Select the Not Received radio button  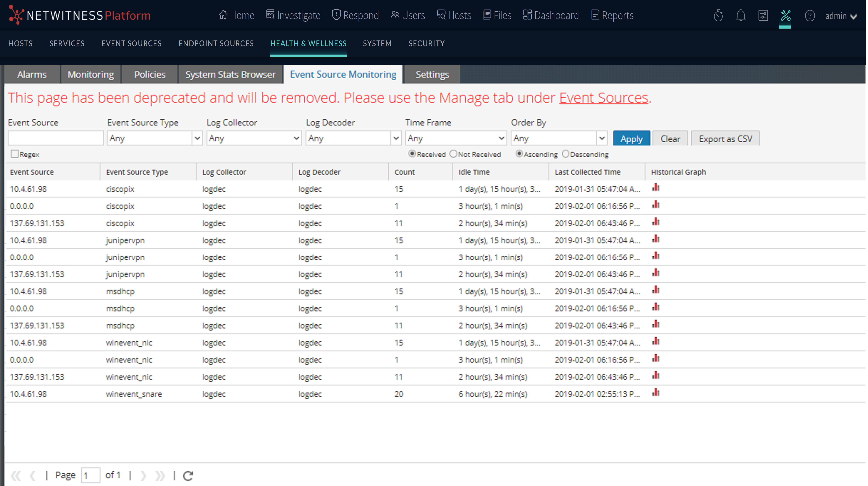[454, 154]
